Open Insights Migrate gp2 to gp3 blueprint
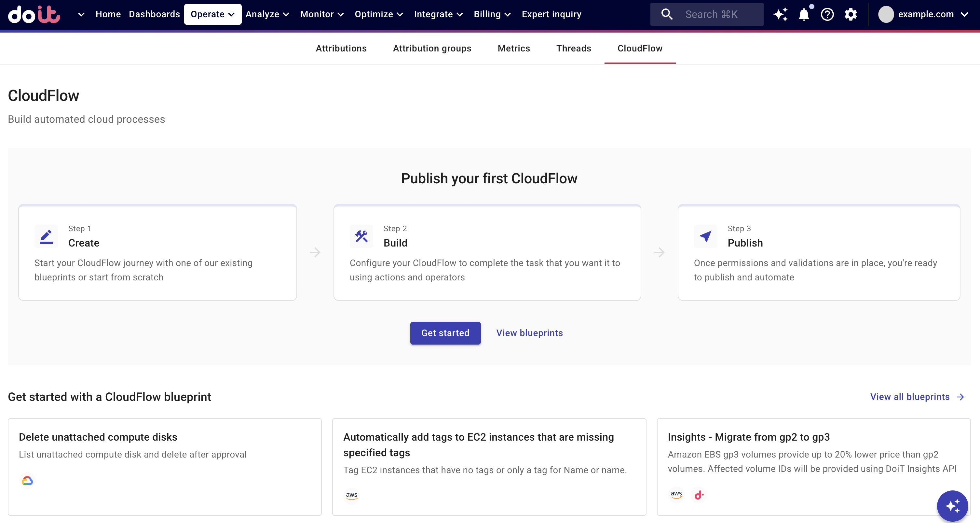 [814, 467]
